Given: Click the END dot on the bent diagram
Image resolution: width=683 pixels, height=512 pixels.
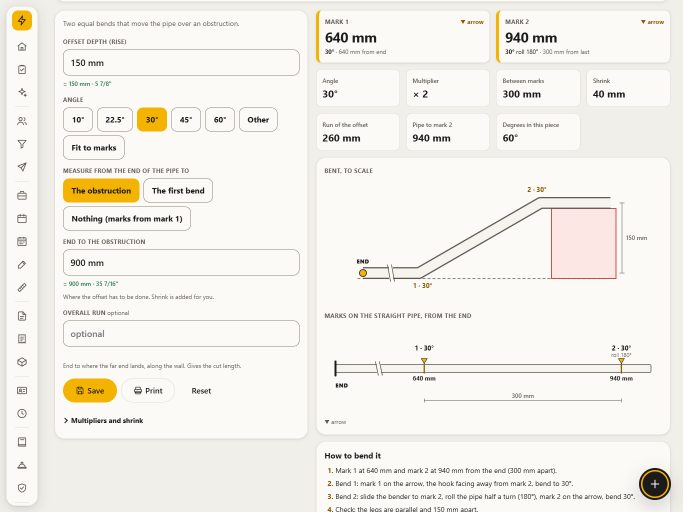Looking at the screenshot, I should click(x=363, y=273).
